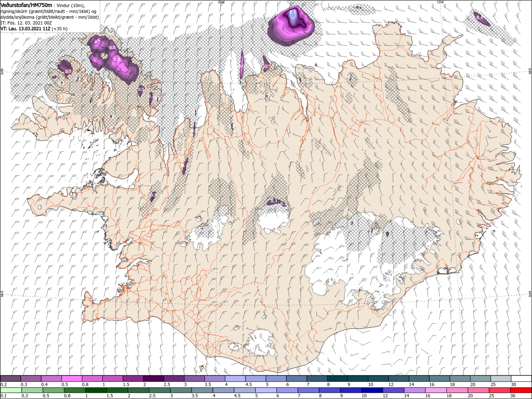
Task: Select lower-row swatch between 10 and 12
Action: (372, 390)
